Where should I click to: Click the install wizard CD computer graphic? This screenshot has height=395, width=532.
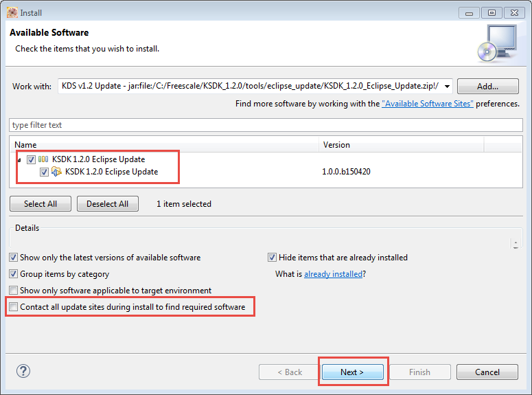coord(496,42)
